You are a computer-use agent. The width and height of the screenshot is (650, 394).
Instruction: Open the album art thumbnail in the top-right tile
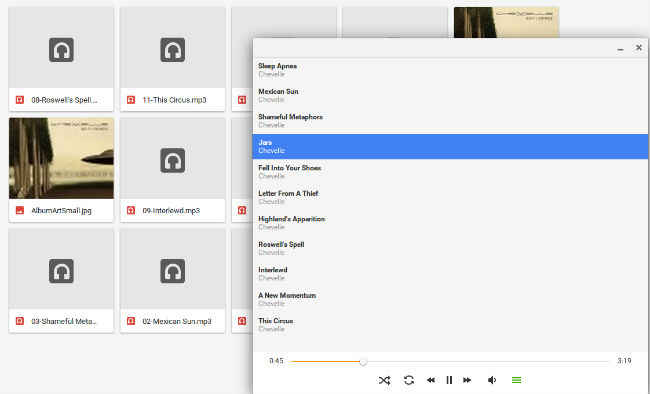coord(507,22)
